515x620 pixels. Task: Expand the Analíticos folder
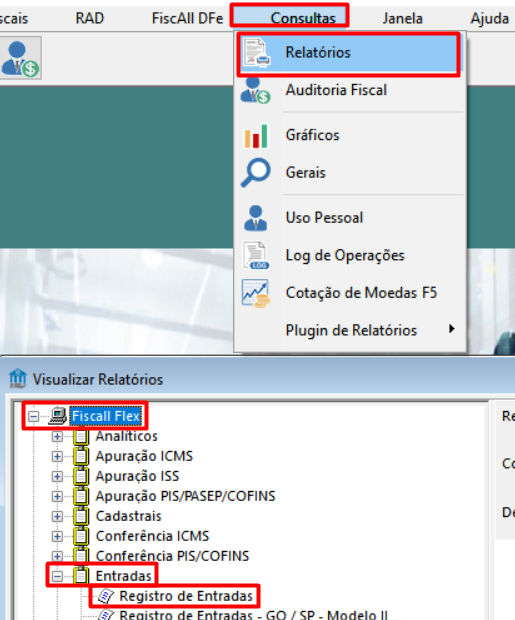(x=57, y=437)
